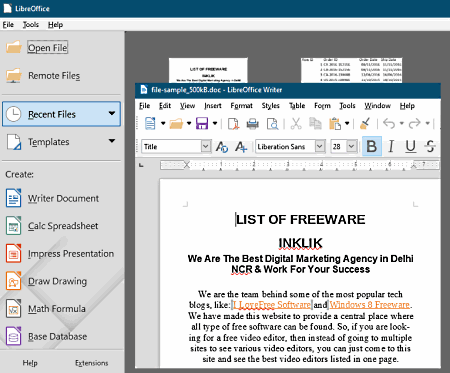Expand the Recent Files dropdown arrow

(112, 113)
